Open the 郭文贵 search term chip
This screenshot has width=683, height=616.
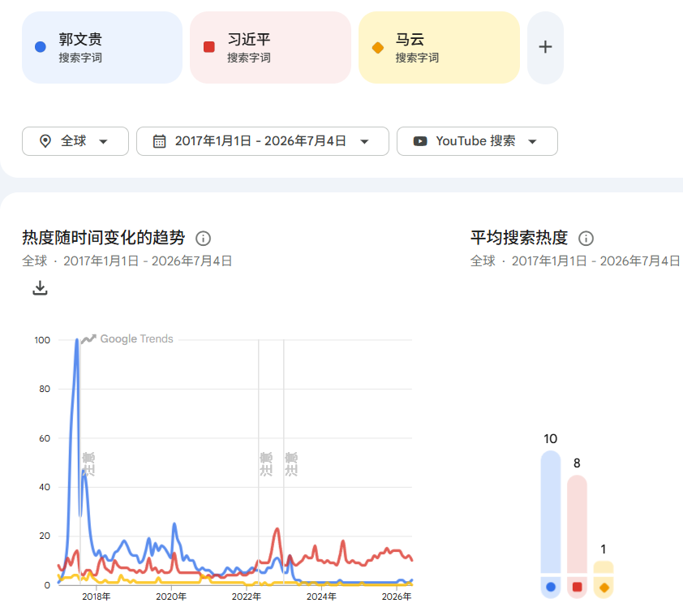click(x=102, y=47)
